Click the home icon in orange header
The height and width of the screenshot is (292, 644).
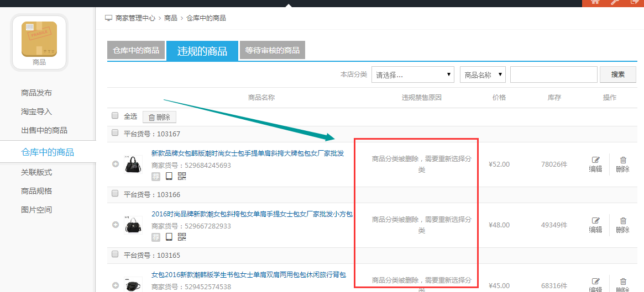point(595,2)
